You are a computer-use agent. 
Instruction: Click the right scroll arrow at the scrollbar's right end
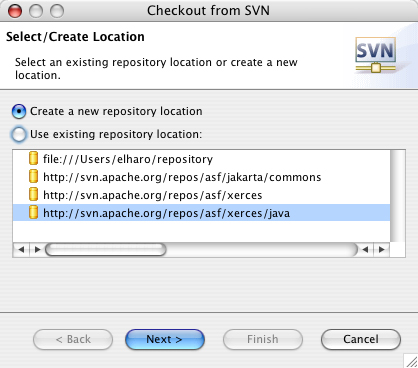pos(382,250)
